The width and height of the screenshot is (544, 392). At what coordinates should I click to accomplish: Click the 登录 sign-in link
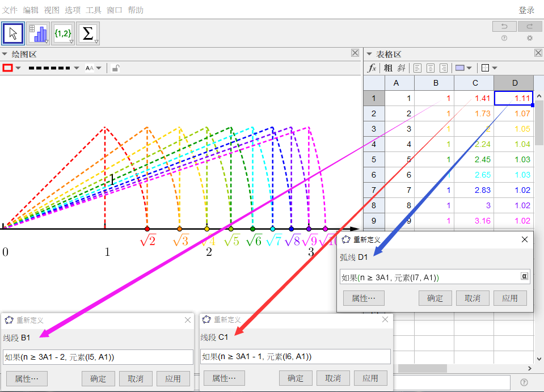526,10
